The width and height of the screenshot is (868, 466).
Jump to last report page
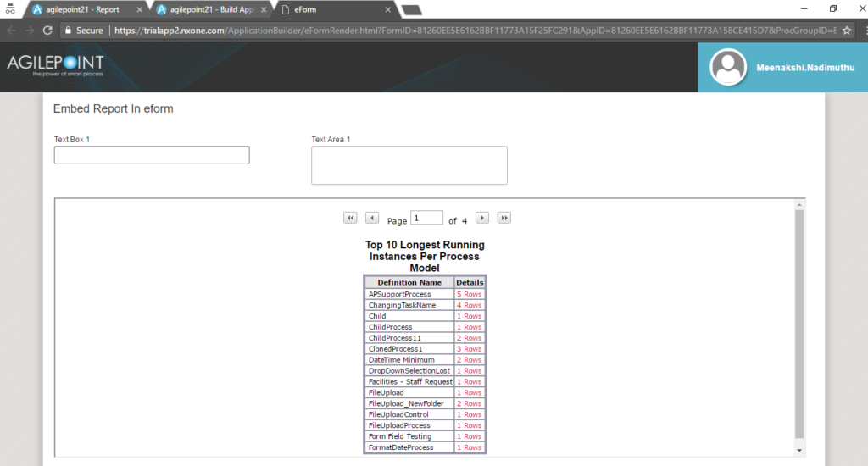tap(504, 218)
